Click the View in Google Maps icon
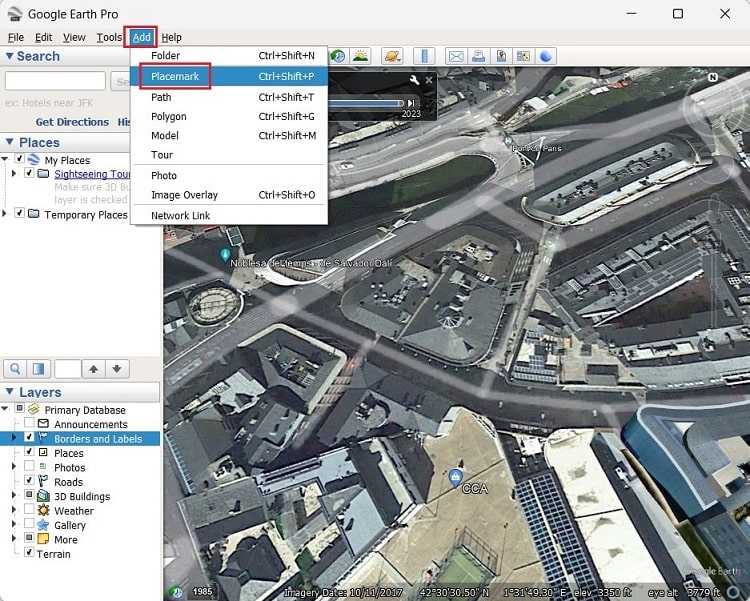Image resolution: width=750 pixels, height=601 pixels. pyautogui.click(x=502, y=56)
